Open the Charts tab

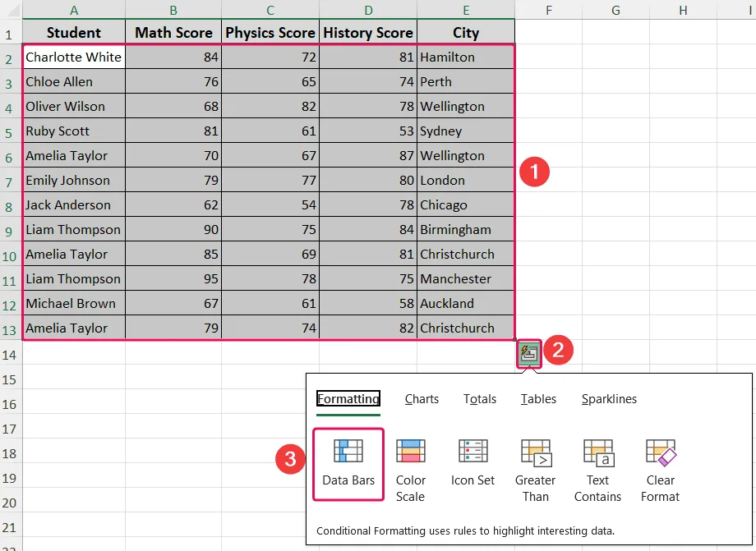422,399
